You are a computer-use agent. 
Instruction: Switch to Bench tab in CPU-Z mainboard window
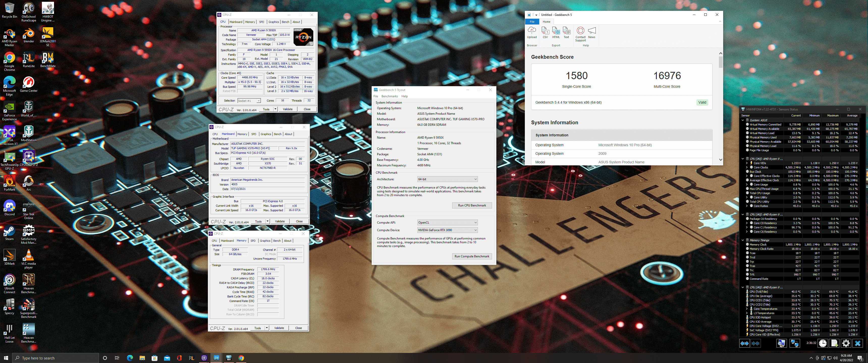[278, 134]
